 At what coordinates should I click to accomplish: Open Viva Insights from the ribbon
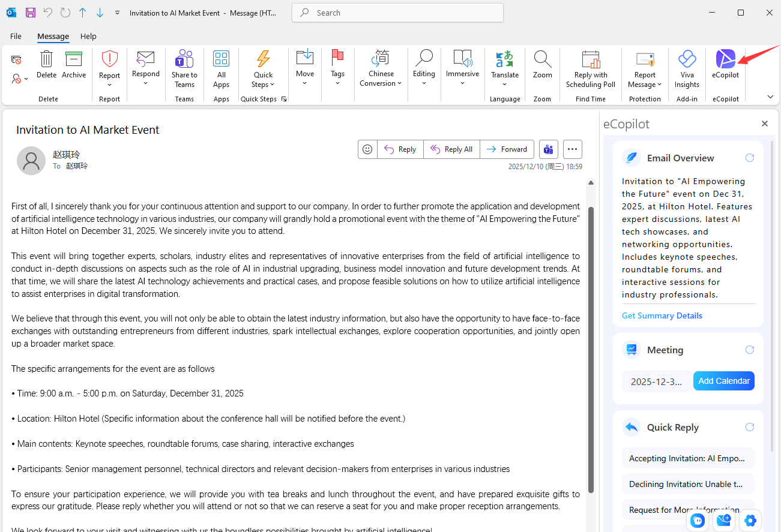click(686, 69)
